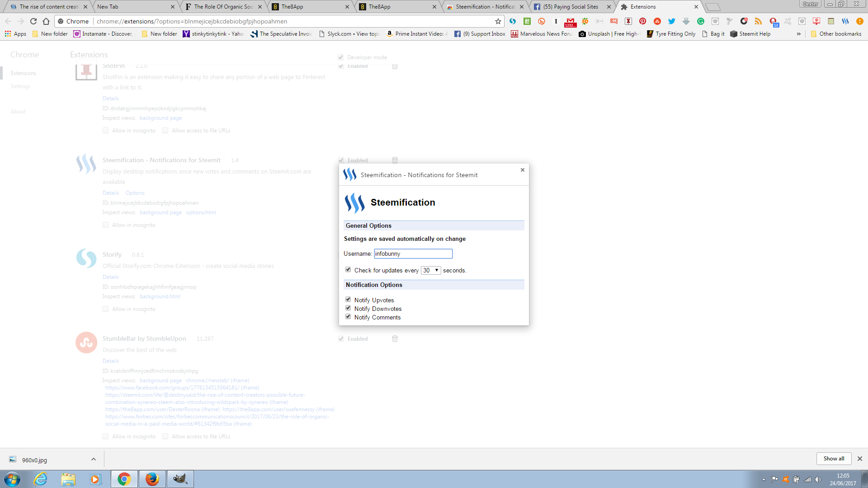Open the Unsplash bookmark

[x=610, y=34]
